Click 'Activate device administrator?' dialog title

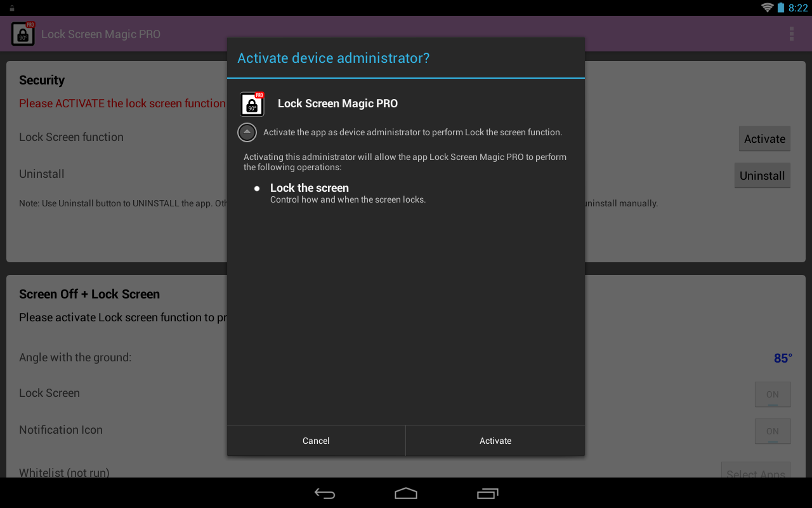tap(333, 58)
